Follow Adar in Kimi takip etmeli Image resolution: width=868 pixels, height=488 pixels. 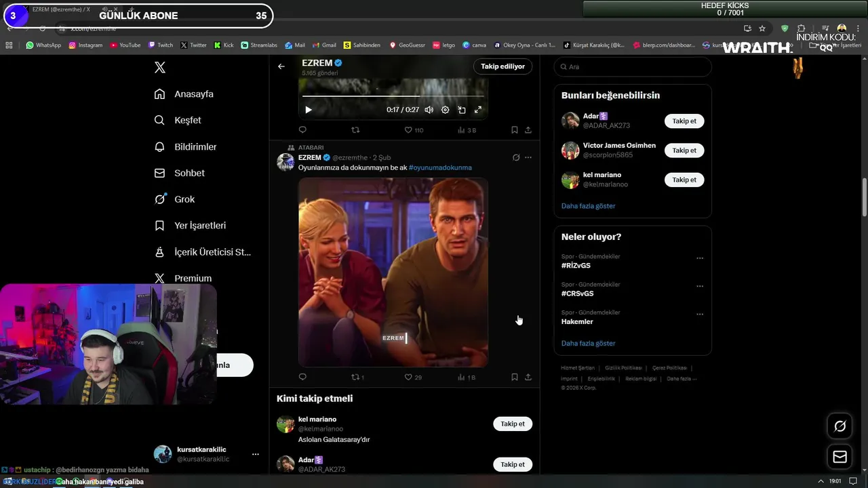coord(513,464)
